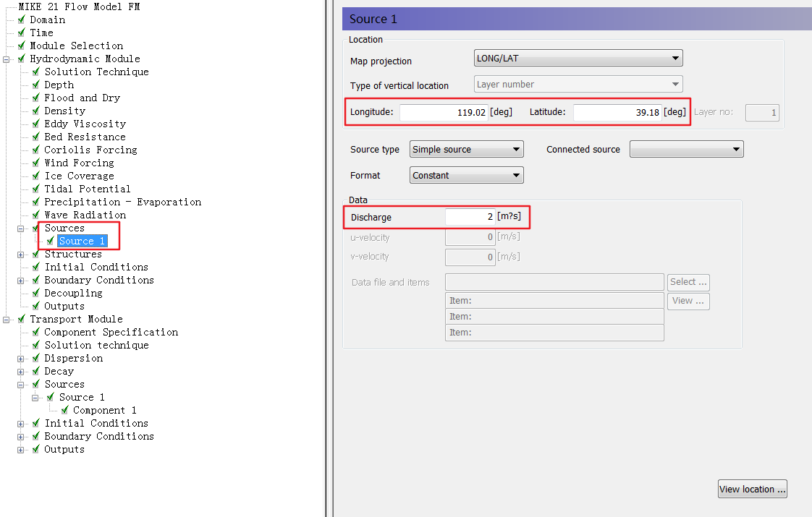This screenshot has height=517, width=812.
Task: Open the Time tree node
Action: 41,33
